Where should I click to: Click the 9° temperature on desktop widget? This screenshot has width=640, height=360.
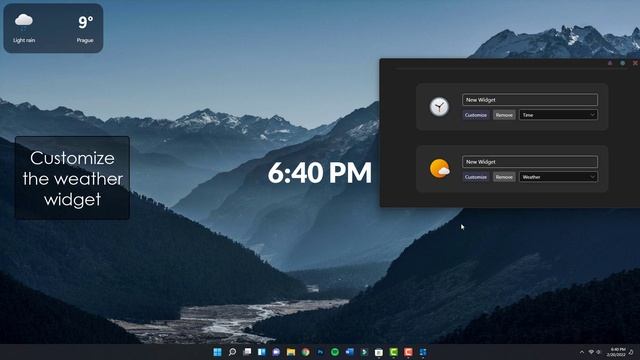[x=86, y=22]
